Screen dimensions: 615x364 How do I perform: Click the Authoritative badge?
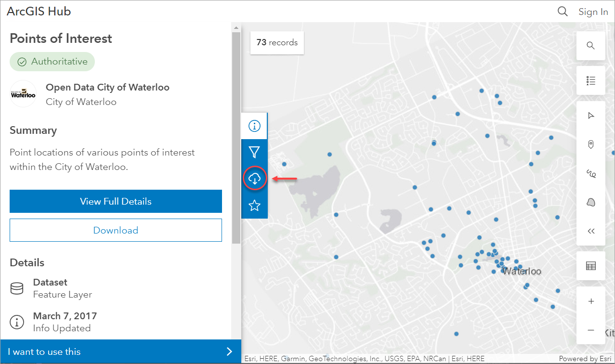pyautogui.click(x=52, y=62)
